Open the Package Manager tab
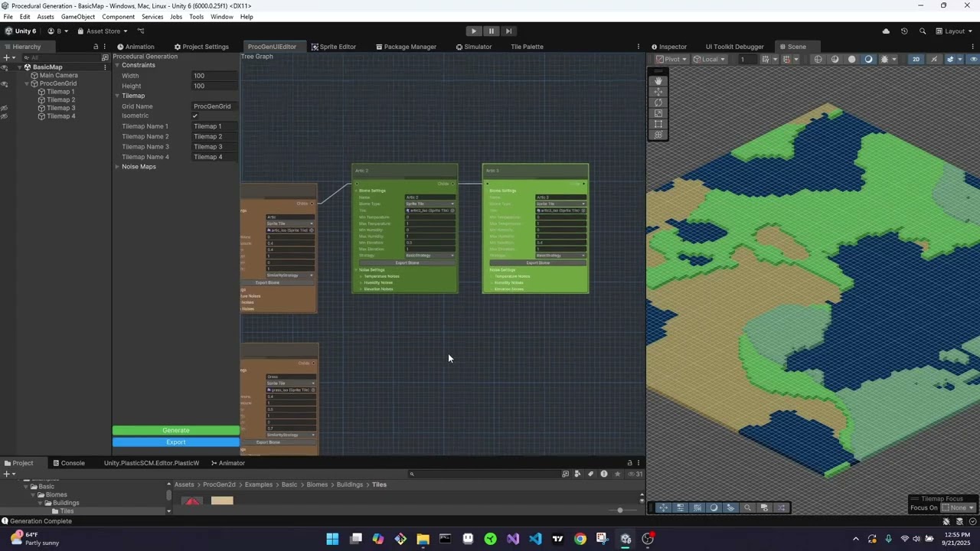The width and height of the screenshot is (980, 551). point(406,47)
